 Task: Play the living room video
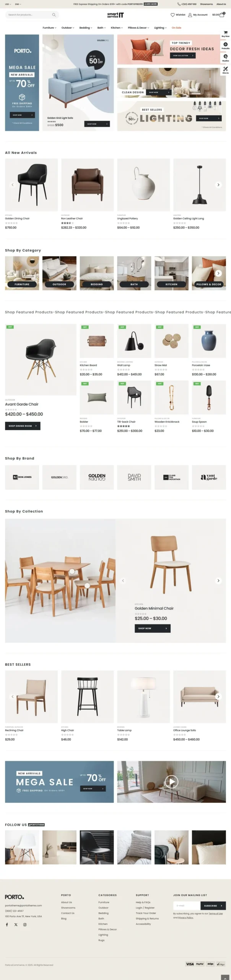pos(171,782)
